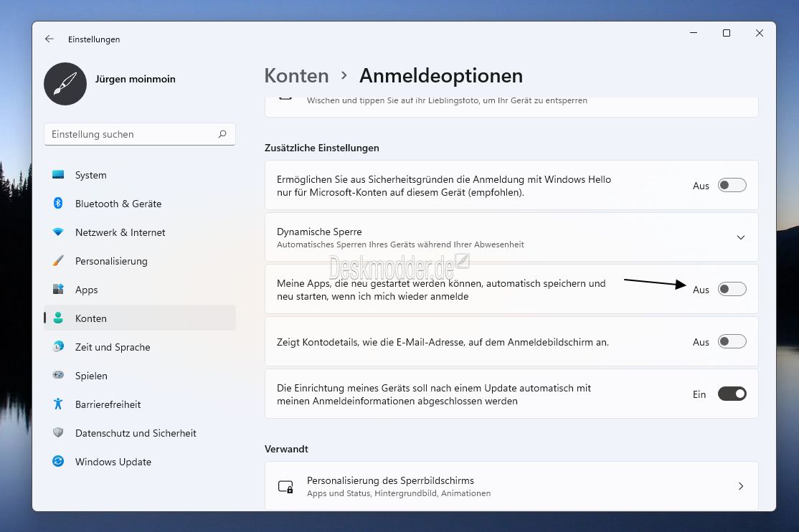This screenshot has width=799, height=532.
Task: Go to Zeit und Sprache section
Action: (x=113, y=347)
